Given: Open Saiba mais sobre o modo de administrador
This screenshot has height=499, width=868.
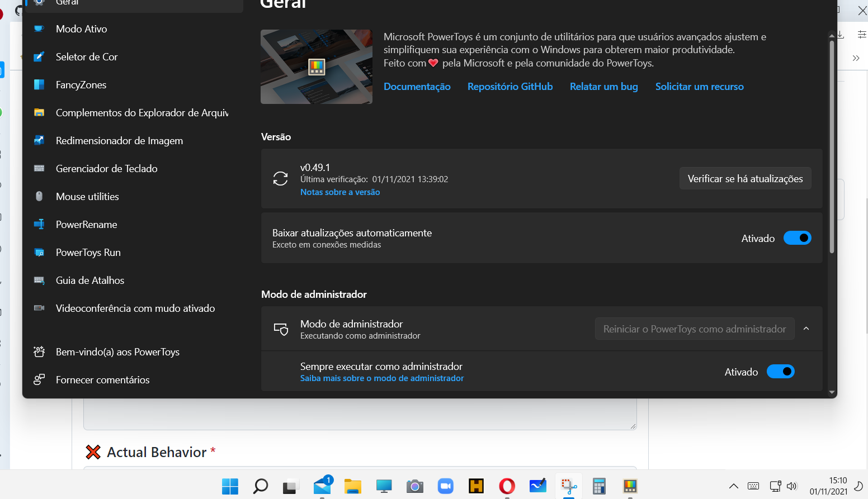Looking at the screenshot, I should (382, 378).
